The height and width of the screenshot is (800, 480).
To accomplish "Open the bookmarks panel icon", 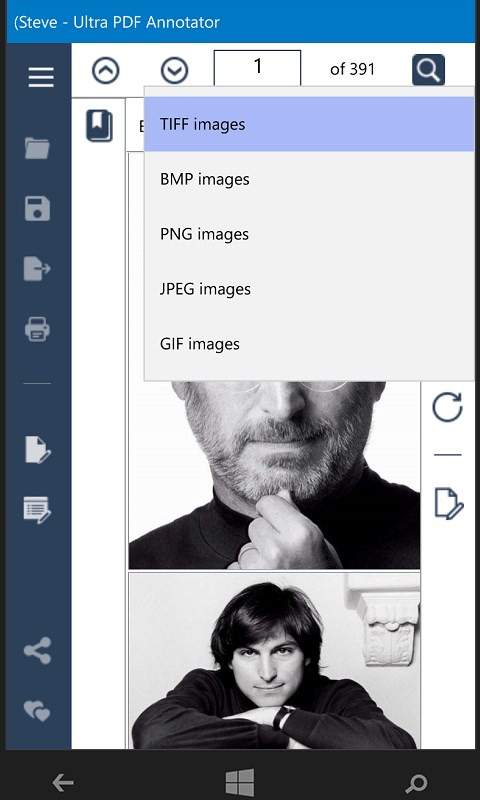I will pos(99,126).
